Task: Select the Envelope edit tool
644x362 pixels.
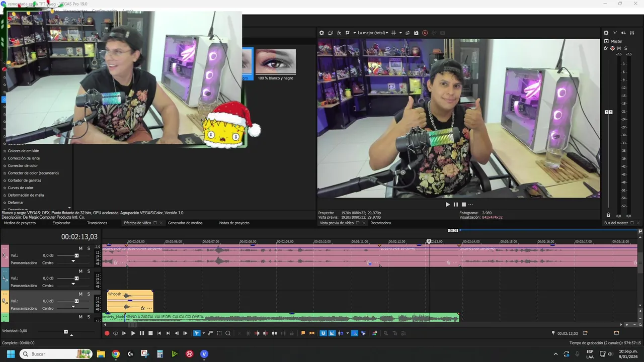Action: [211, 333]
